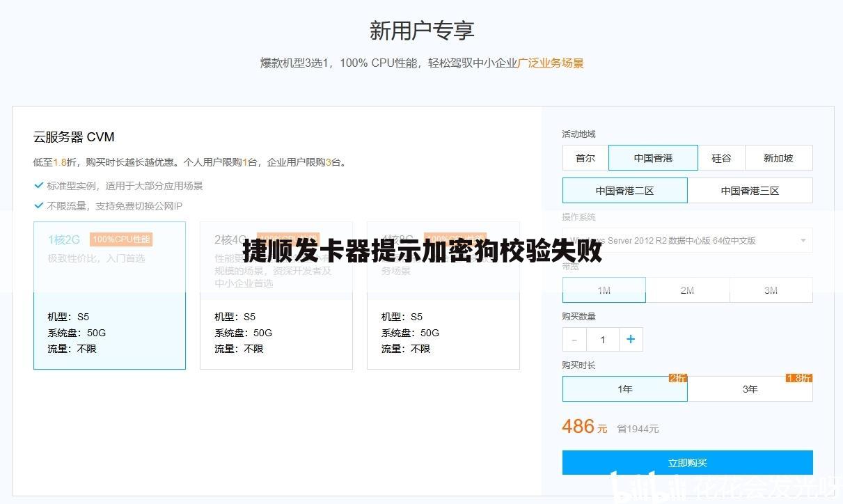This screenshot has width=843, height=504.
Task: Select zone 中国香港三区
Action: [750, 191]
